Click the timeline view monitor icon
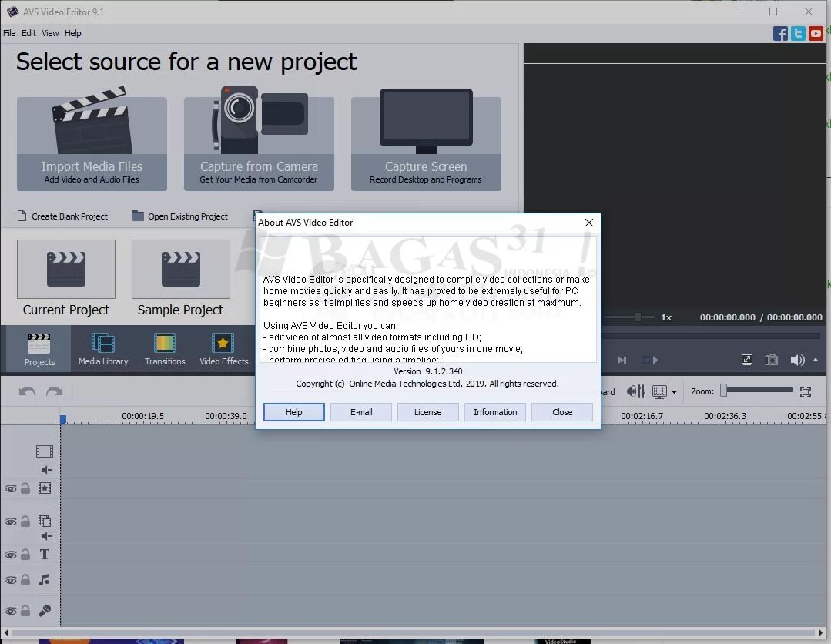 (x=659, y=391)
